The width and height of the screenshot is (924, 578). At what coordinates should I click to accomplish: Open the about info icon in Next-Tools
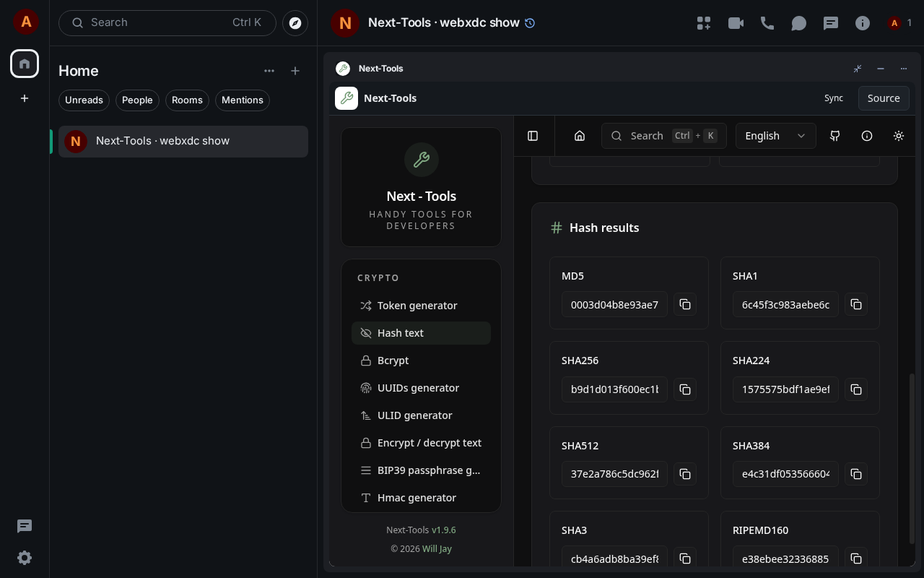click(867, 136)
